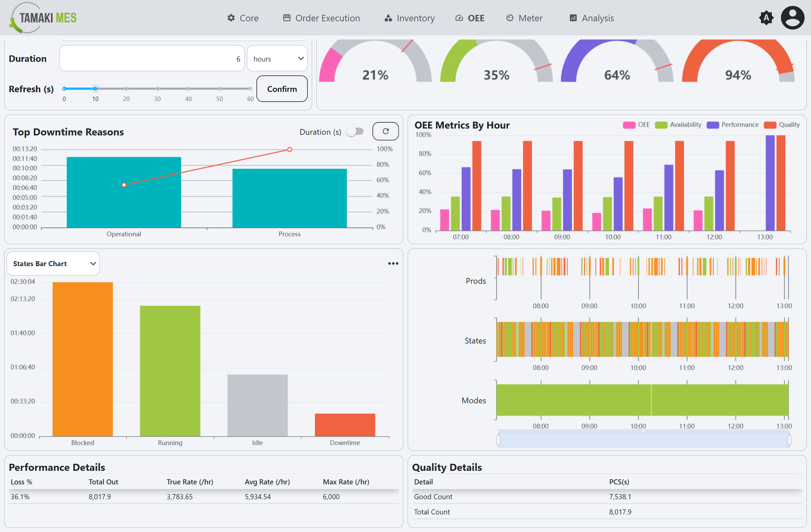Open the user account avatar
Viewport: 811px width, 532px height.
tap(793, 18)
